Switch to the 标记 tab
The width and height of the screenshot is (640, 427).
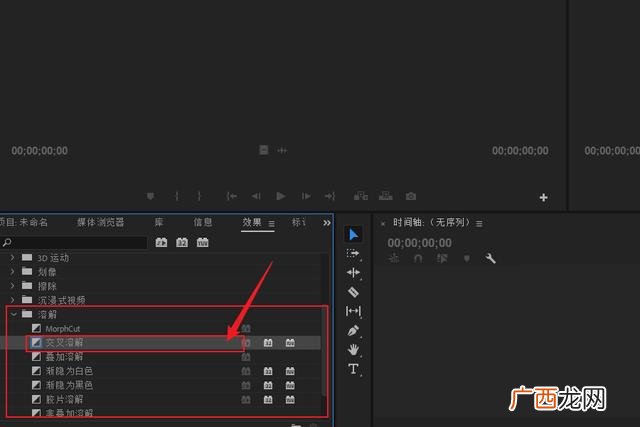[x=298, y=222]
